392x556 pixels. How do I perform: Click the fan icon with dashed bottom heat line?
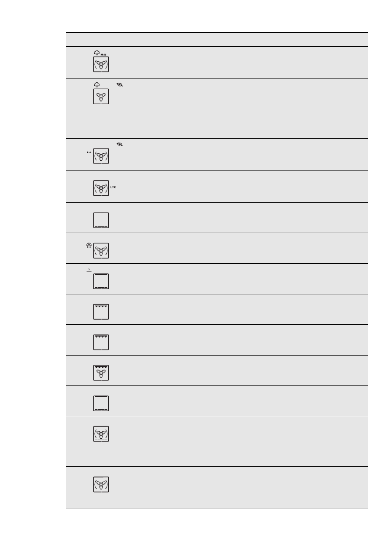101,434
